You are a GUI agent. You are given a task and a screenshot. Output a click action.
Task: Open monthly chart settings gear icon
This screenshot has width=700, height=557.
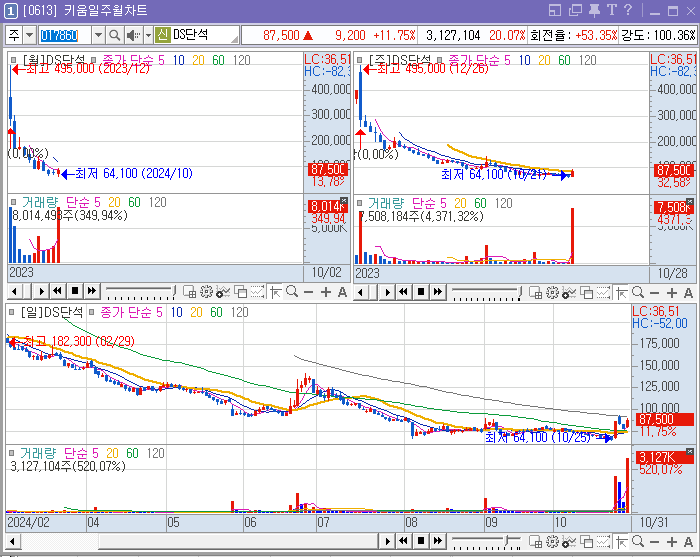[206, 292]
